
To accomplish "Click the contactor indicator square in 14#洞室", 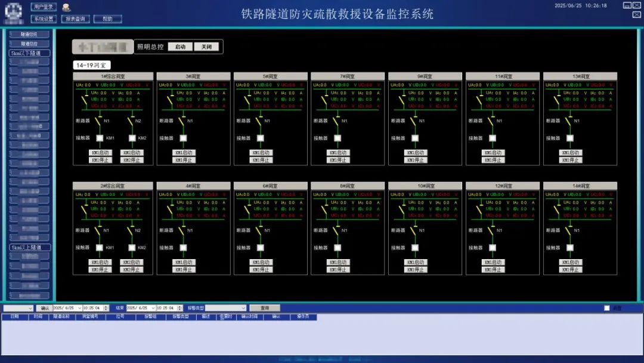I will coord(569,248).
